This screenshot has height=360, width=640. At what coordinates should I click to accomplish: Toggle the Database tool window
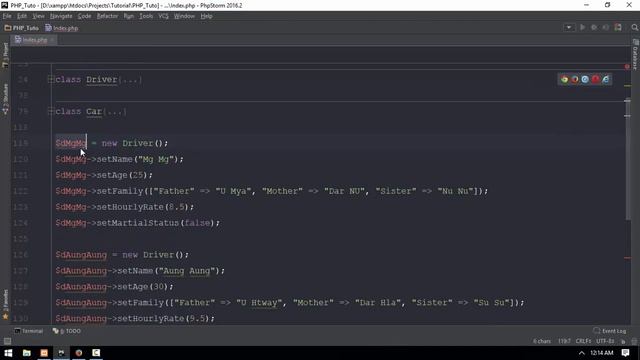click(635, 54)
